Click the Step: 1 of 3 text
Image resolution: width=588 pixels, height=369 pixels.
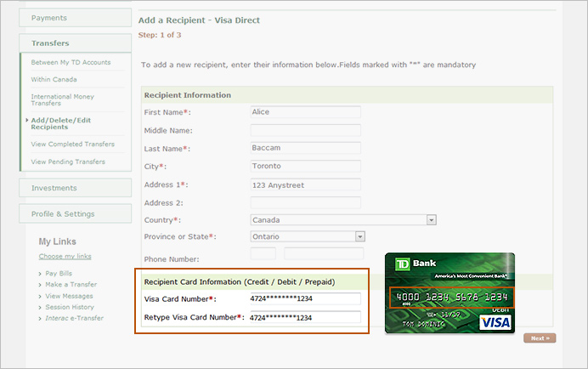click(x=160, y=35)
